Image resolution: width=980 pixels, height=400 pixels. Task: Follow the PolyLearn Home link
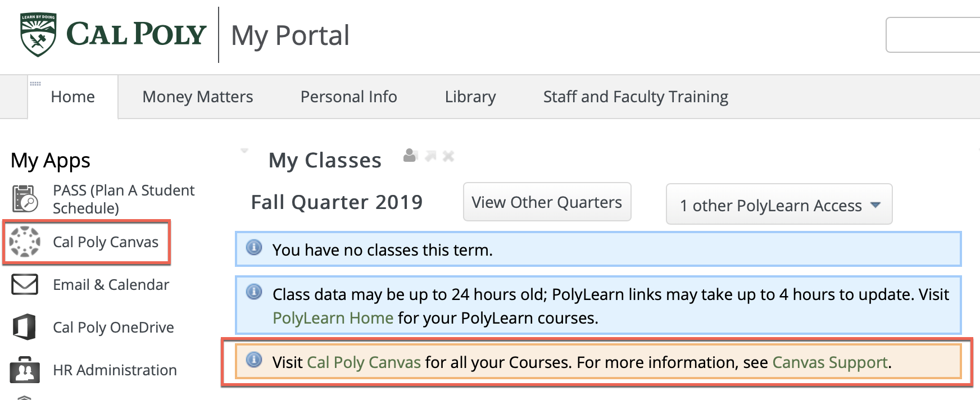(333, 318)
